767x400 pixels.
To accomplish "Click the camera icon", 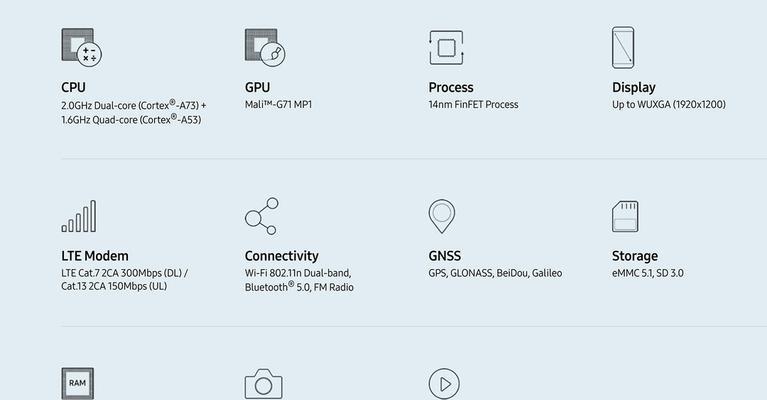I will [x=264, y=384].
